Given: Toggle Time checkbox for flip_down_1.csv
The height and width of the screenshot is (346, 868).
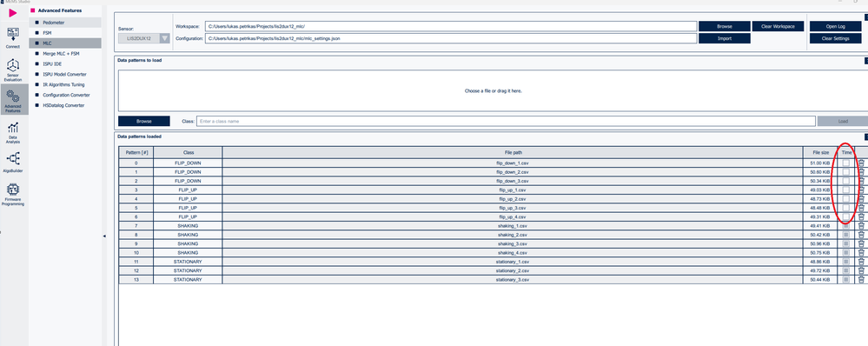Looking at the screenshot, I should point(846,163).
